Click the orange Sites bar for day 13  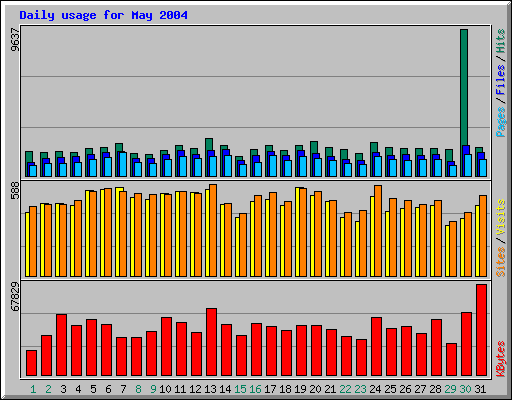pos(213,230)
